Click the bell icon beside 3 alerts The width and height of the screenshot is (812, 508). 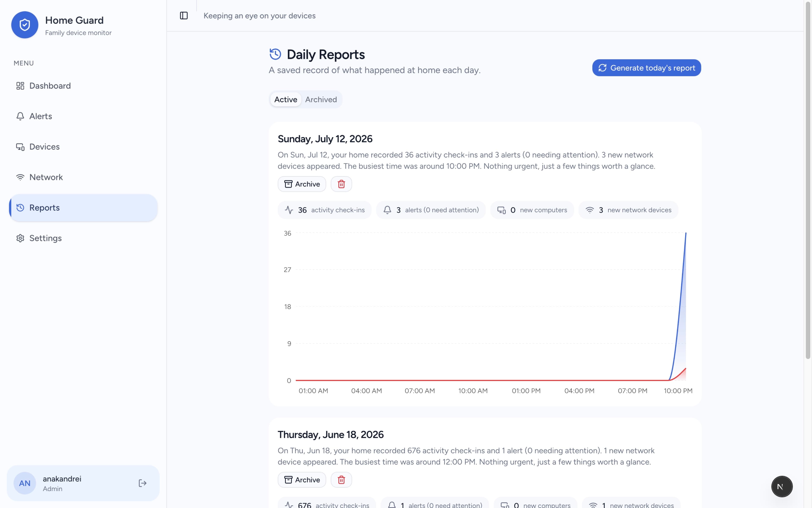[x=387, y=210]
